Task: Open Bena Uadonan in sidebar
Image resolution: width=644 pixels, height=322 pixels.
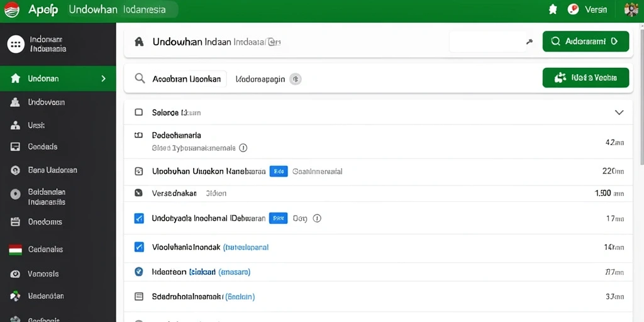Action: click(52, 170)
